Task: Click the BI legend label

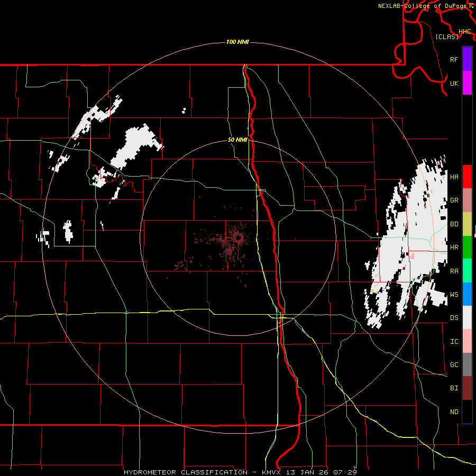Action: (x=454, y=388)
